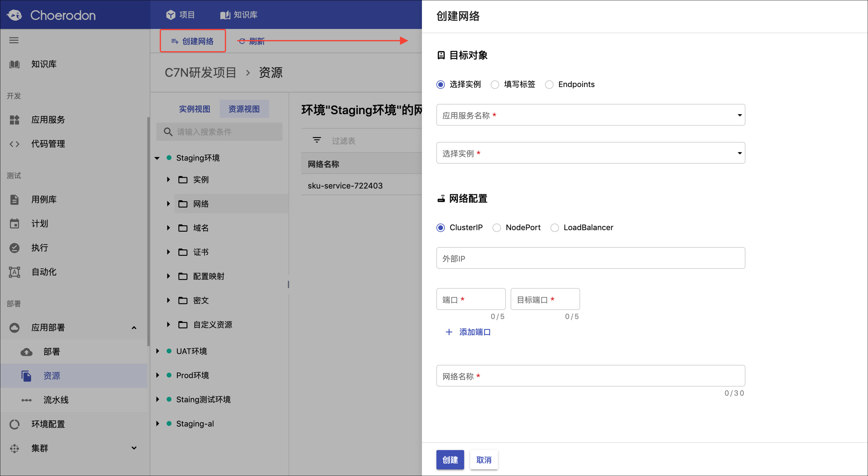Switch to the 实例视图 tab
868x476 pixels.
(x=194, y=109)
